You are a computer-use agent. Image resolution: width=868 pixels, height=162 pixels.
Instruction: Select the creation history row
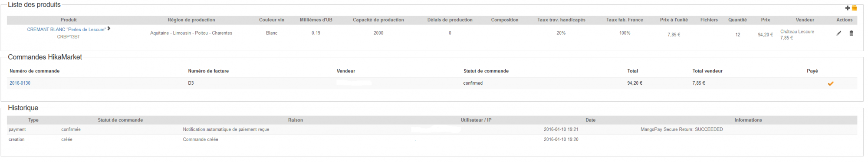tap(432, 139)
